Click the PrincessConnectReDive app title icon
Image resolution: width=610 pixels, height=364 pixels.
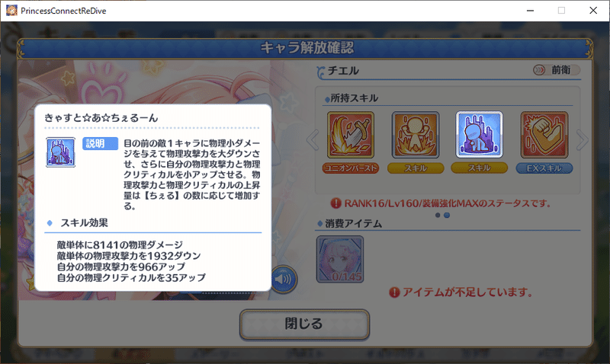(x=11, y=11)
